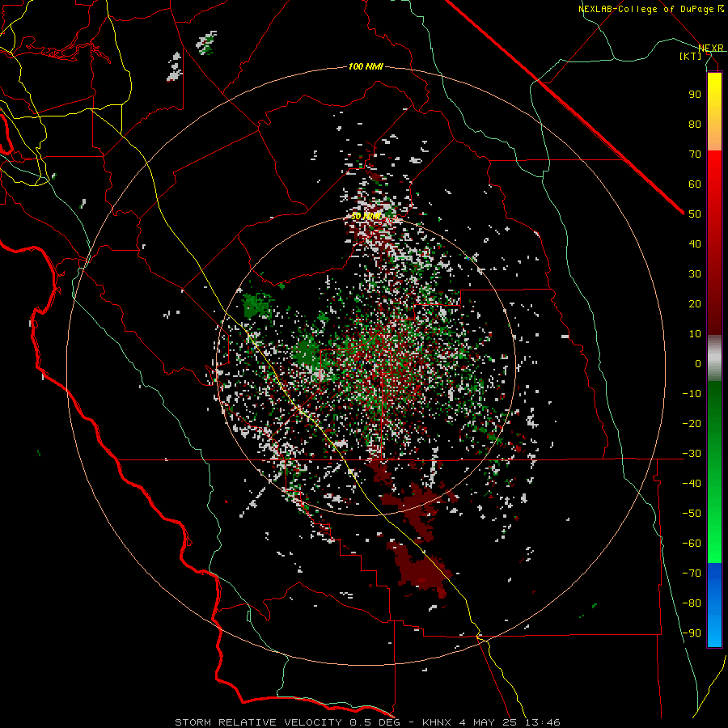Click the 0 value on velocity scale

click(x=698, y=363)
